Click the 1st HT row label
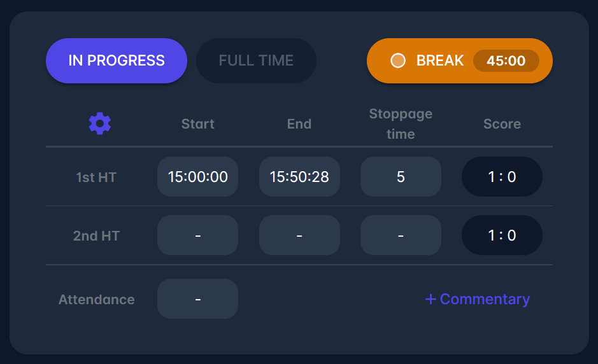 pyautogui.click(x=96, y=177)
